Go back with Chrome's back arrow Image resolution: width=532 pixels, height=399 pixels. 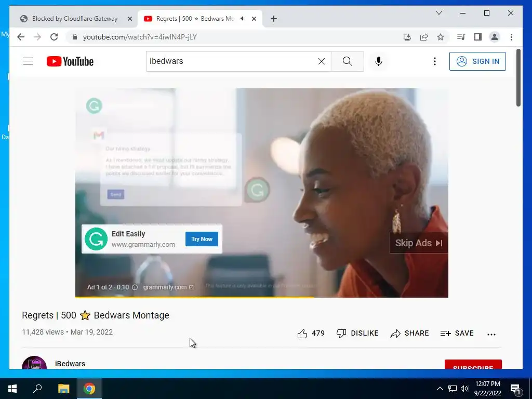[21, 37]
